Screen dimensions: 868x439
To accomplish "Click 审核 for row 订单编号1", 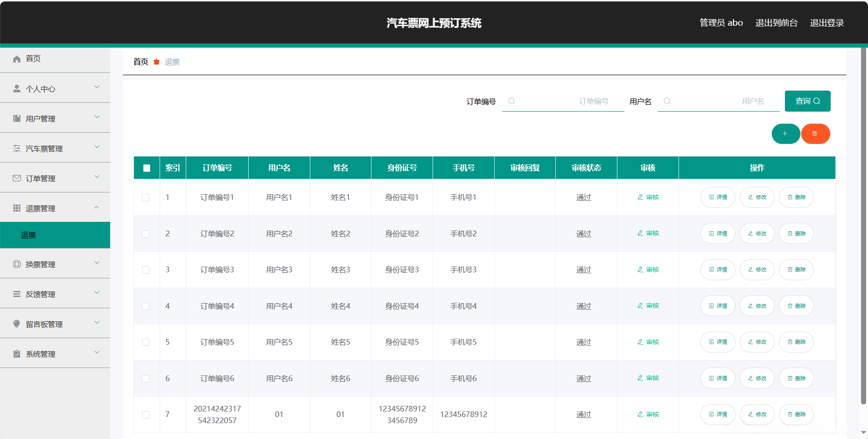I will pos(648,197).
